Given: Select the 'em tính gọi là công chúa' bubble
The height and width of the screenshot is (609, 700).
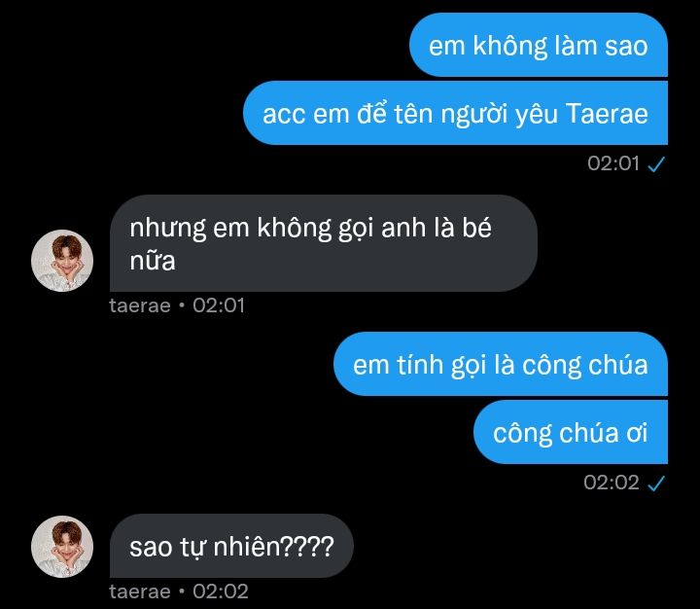Looking at the screenshot, I should tap(501, 364).
